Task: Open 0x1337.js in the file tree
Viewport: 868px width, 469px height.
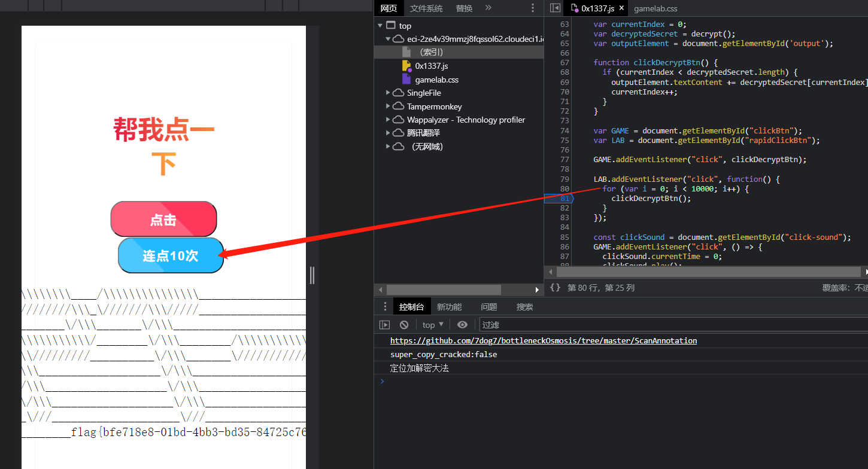Action: click(432, 66)
